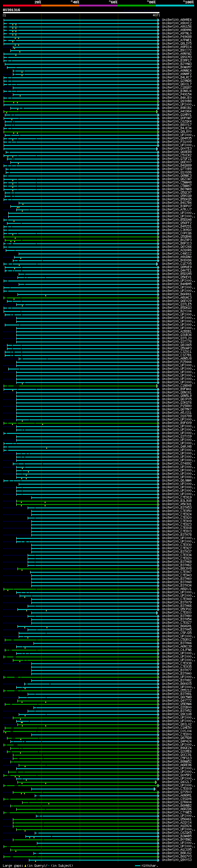Select label UniRef100_C7E927
Viewport: 197px width, 868px height.
[177, 548]
